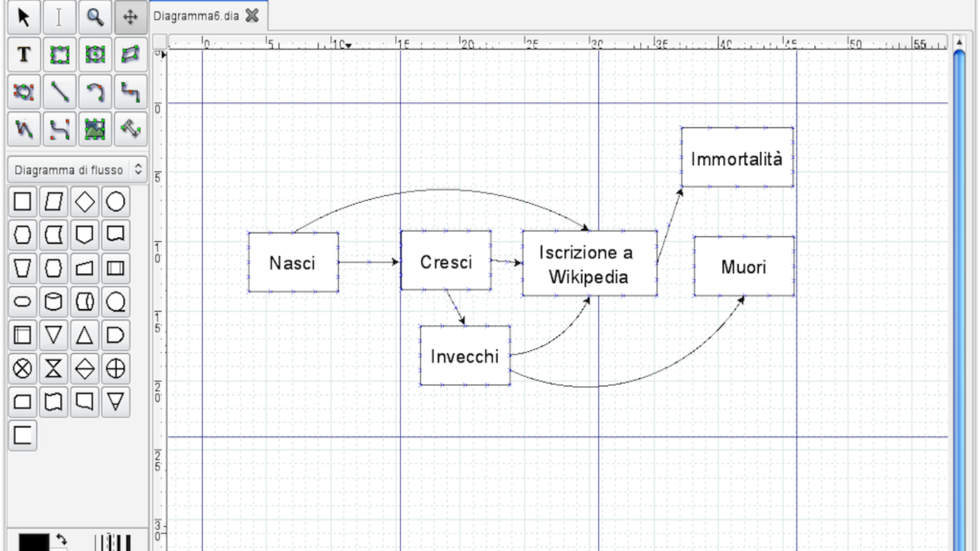Select the Zigzag line tool
This screenshot has height=551, width=980.
point(130,92)
